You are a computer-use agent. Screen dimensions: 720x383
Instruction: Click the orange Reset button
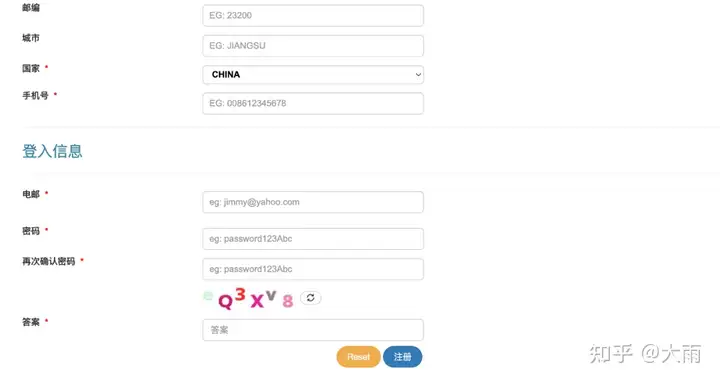[358, 357]
